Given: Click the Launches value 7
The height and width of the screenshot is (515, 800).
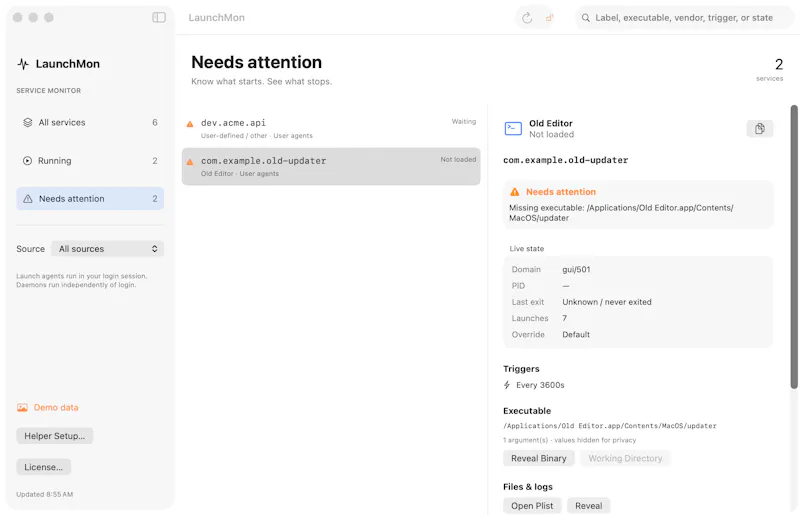Looking at the screenshot, I should (565, 318).
